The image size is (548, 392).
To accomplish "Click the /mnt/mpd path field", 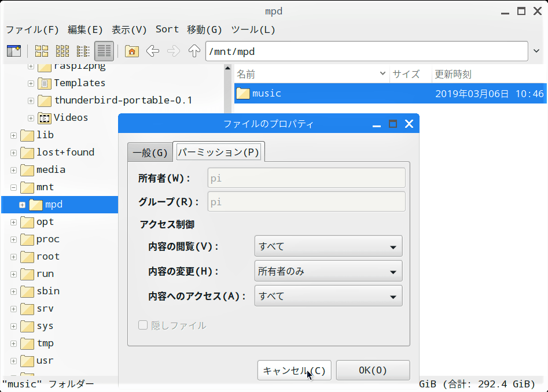I will pyautogui.click(x=367, y=51).
